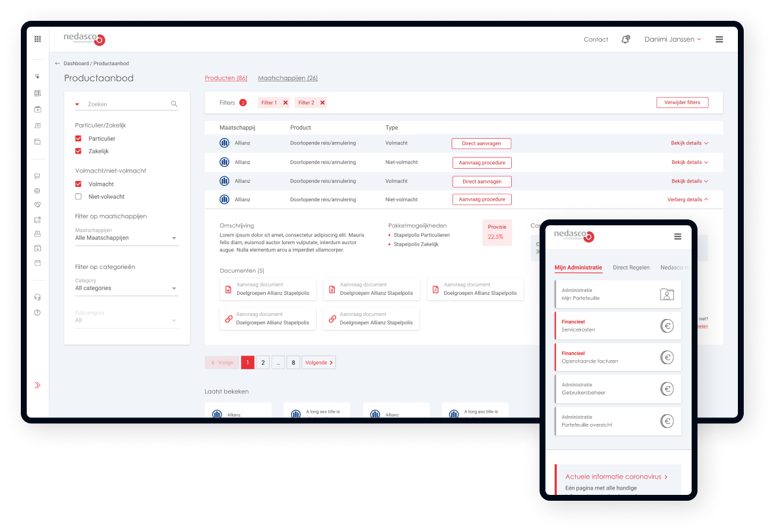Click the Volgende pagination button
The image size is (775, 532).
(319, 363)
